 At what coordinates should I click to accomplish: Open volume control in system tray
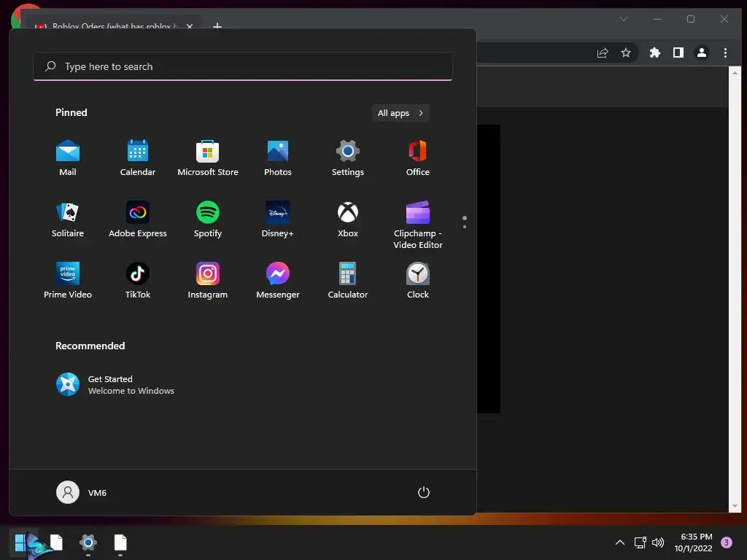click(x=658, y=542)
